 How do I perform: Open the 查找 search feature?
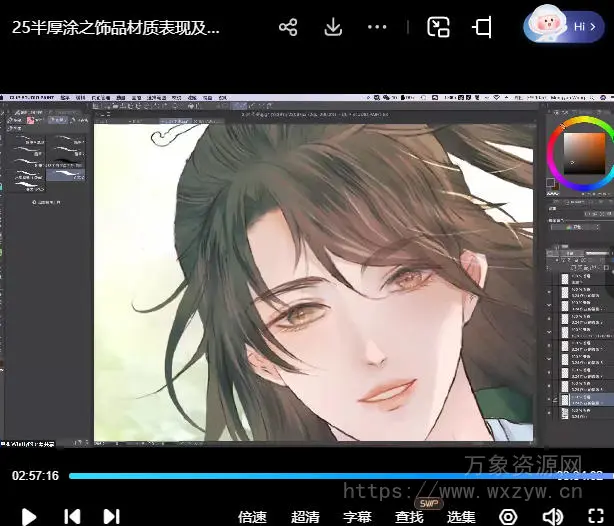pyautogui.click(x=409, y=517)
